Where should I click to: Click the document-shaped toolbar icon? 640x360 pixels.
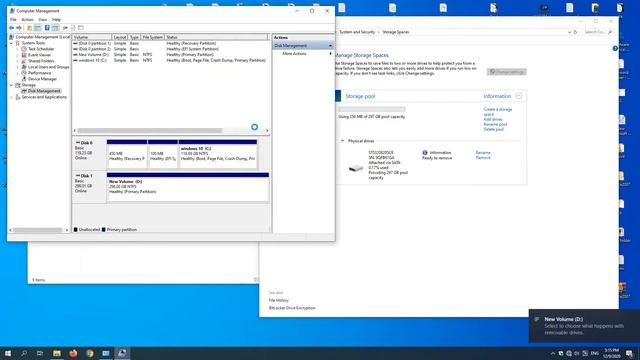click(x=73, y=28)
